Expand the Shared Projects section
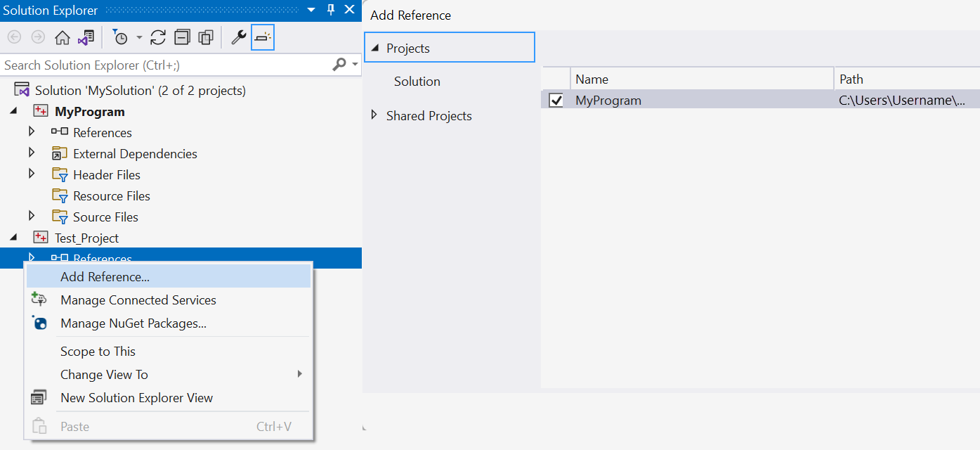The width and height of the screenshot is (980, 450). pyautogui.click(x=374, y=115)
